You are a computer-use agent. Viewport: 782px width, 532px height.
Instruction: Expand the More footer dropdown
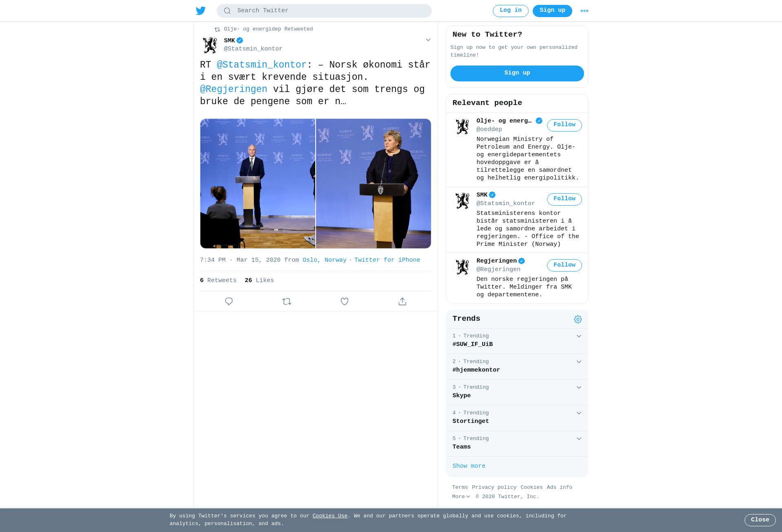tap(461, 497)
